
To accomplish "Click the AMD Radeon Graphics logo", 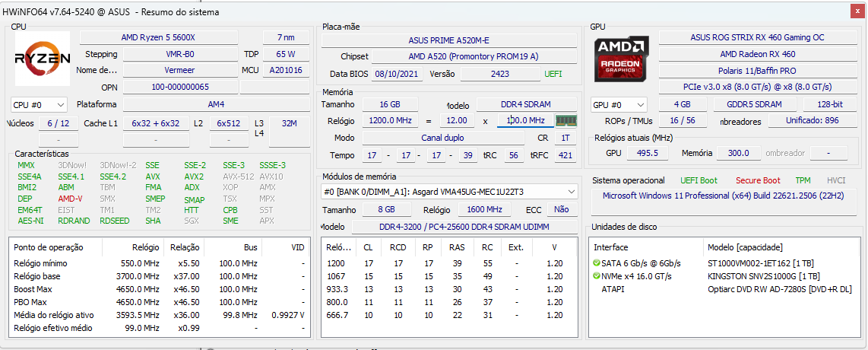I will click(620, 60).
